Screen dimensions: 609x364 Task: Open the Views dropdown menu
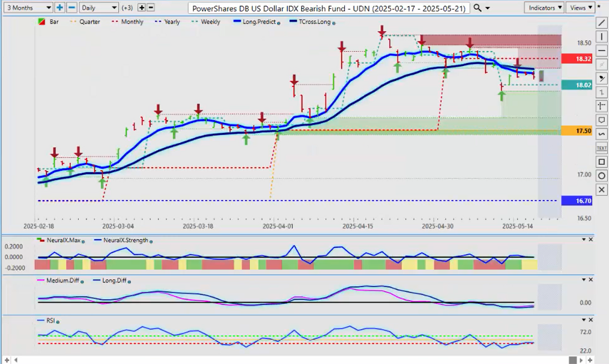(x=580, y=7)
